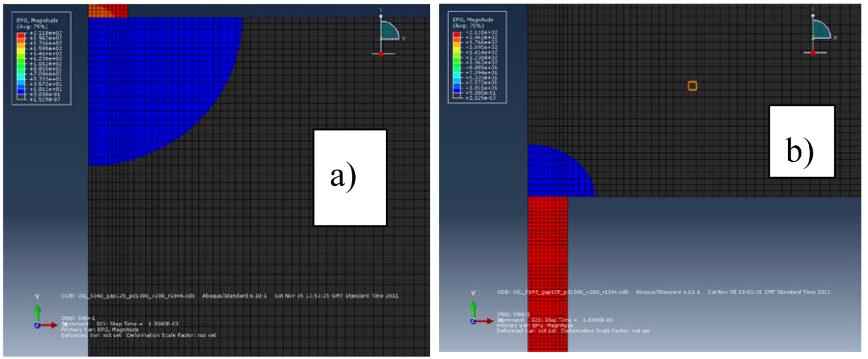
Task: Click red origin dot of compass in panel b
Action: click(x=813, y=53)
